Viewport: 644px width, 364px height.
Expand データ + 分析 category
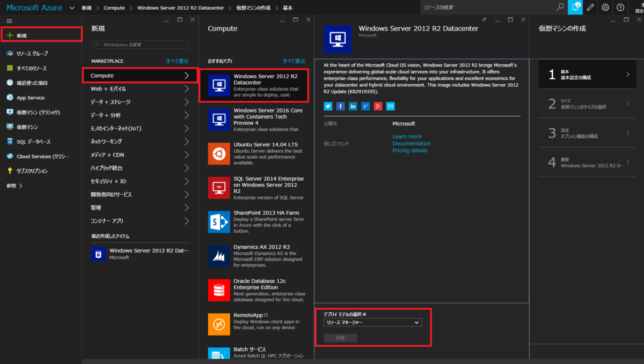point(140,115)
